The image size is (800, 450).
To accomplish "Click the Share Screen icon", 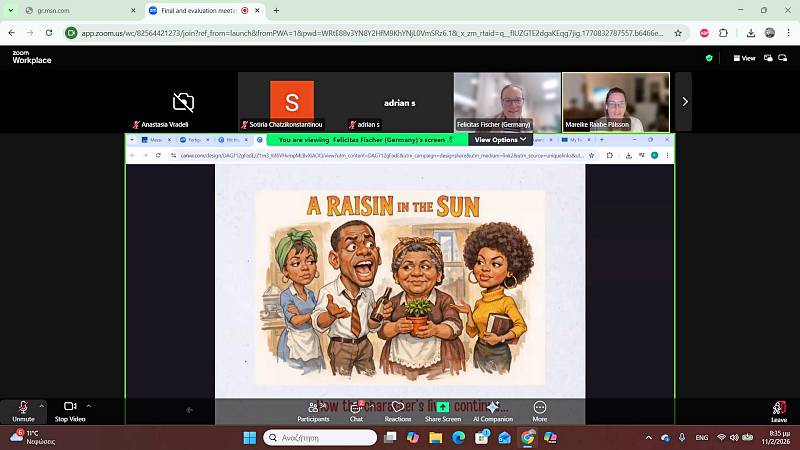I will coord(442,409).
